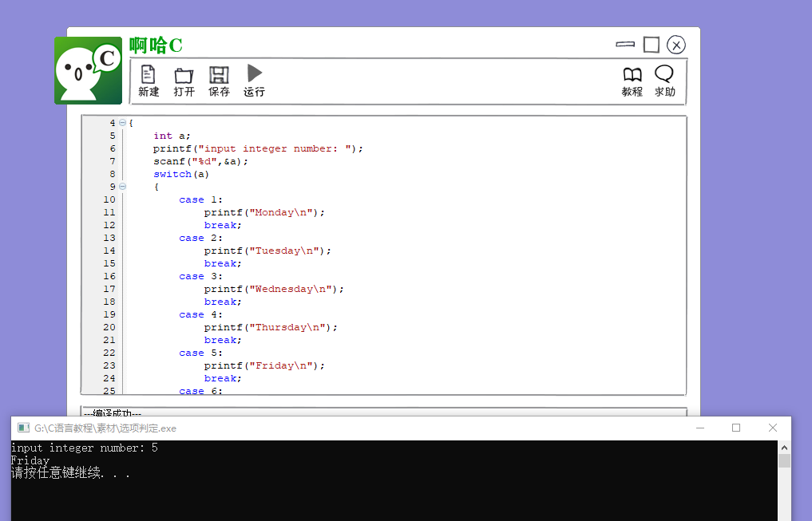Click the 啊哈C title text
The image size is (812, 521).
tap(156, 45)
